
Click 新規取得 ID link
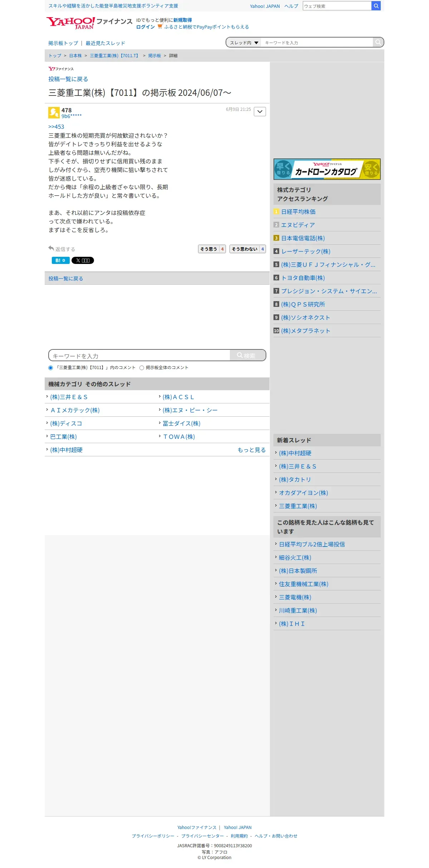tap(183, 20)
